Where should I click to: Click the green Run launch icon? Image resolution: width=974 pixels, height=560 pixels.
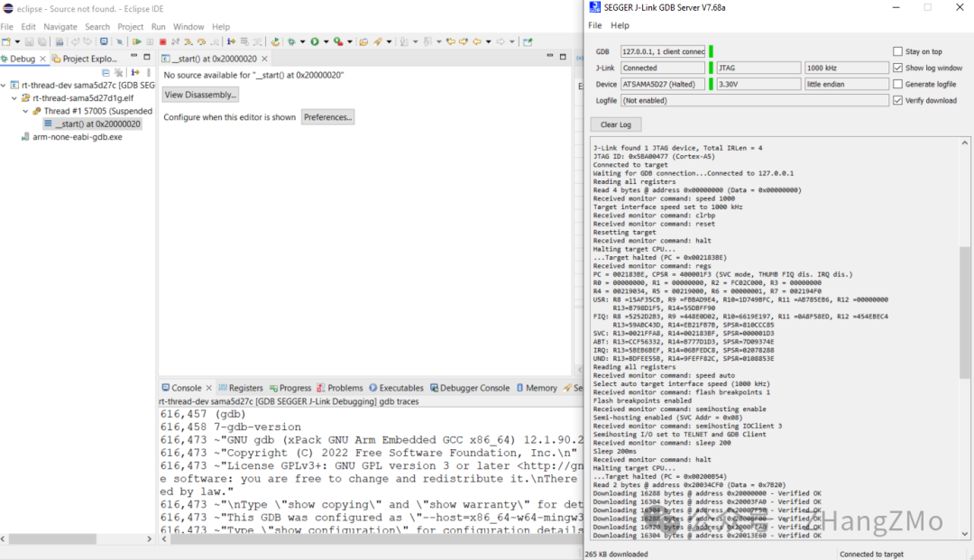tap(315, 41)
